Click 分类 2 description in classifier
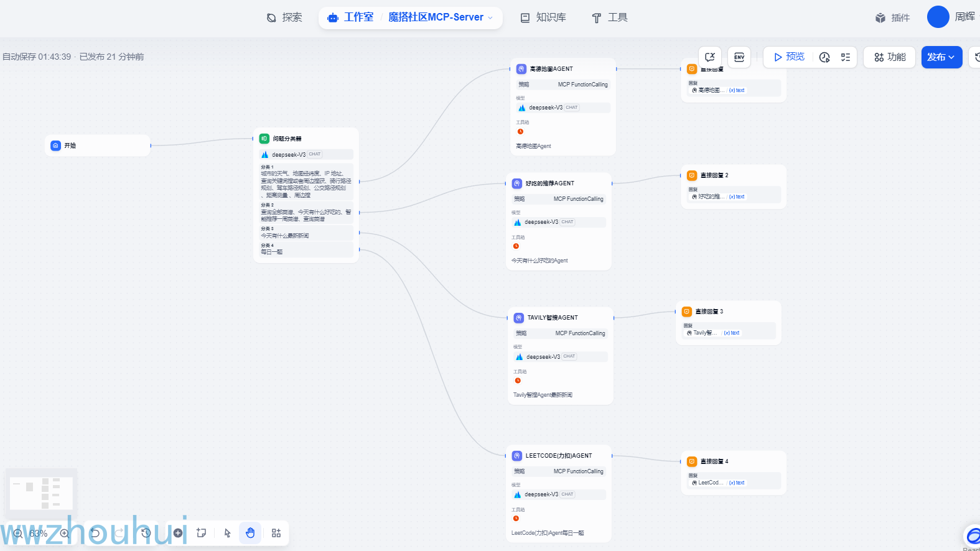 tap(306, 212)
